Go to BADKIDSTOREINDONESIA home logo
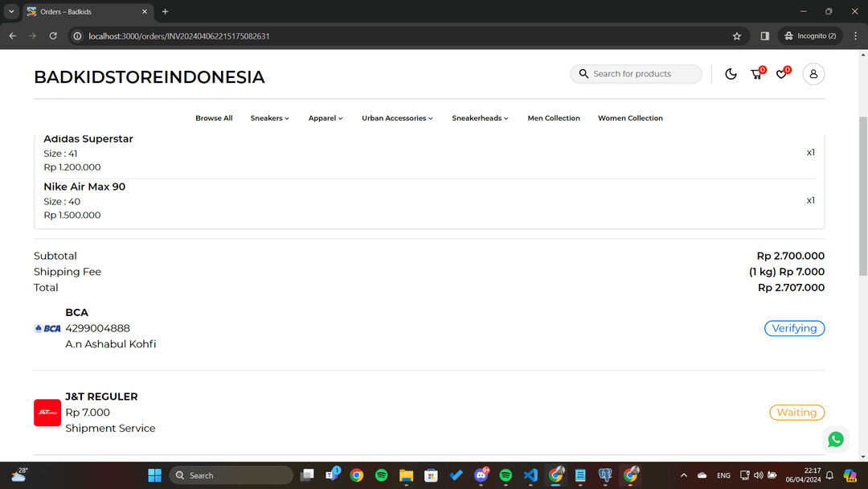868x489 pixels. 149,77
